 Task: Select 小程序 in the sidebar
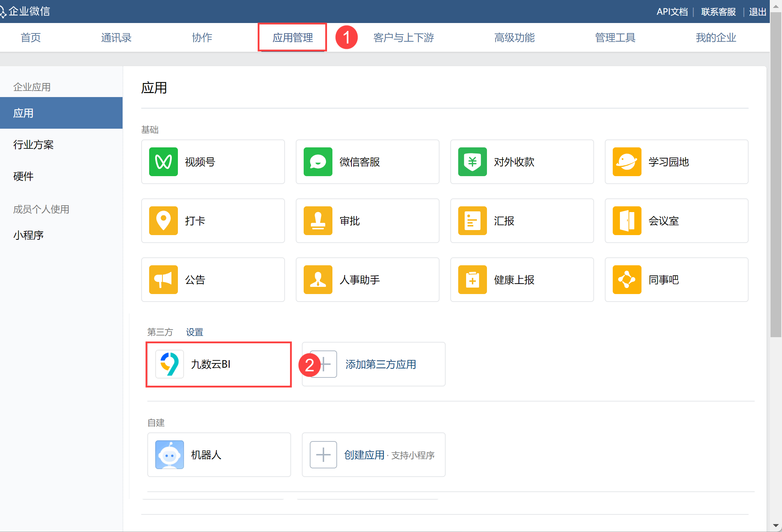coord(28,235)
